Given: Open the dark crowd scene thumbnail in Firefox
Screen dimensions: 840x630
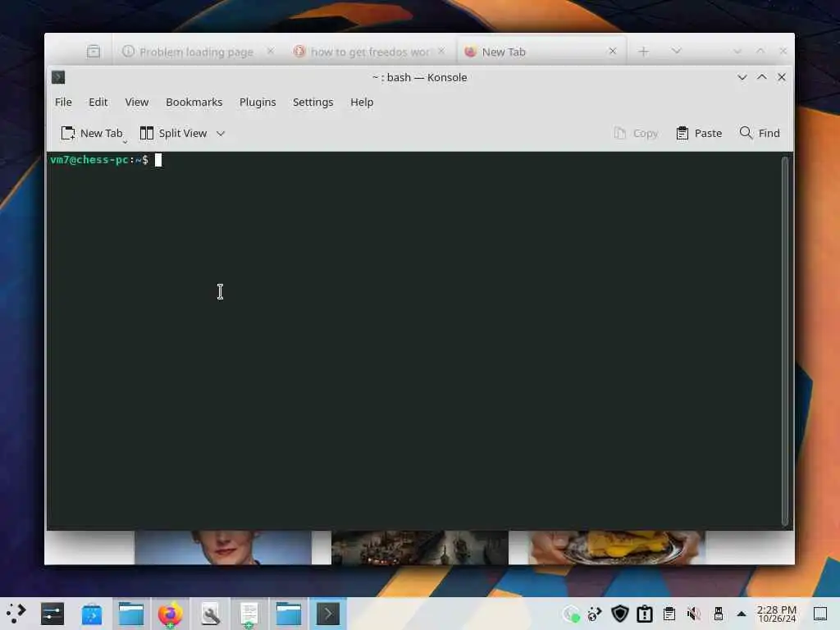Looking at the screenshot, I should coord(420,547).
